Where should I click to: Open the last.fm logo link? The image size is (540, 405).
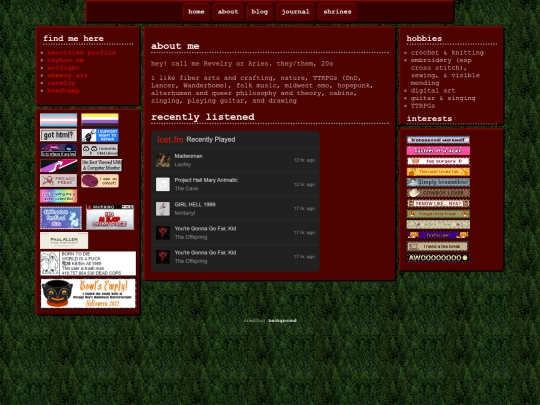click(170, 139)
